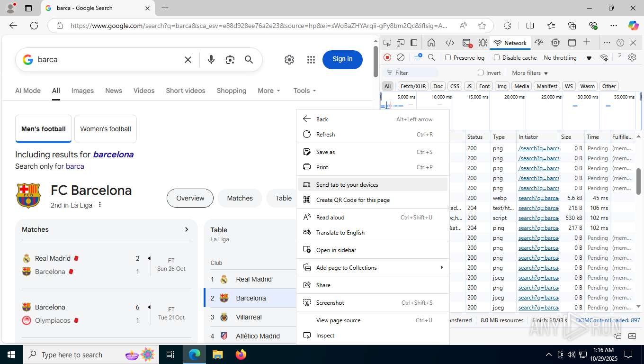Select the Fetch/XHR request type filter
Viewport: 644px width, 364px height.
413,86
